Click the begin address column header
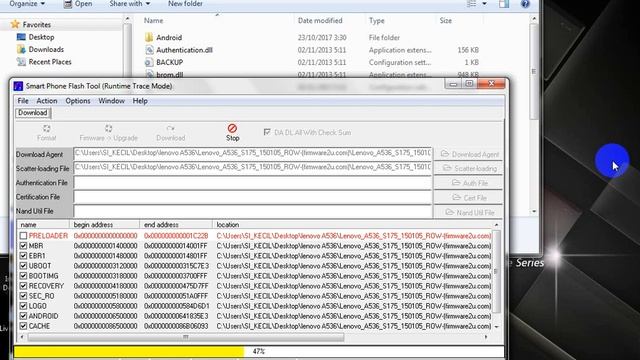Screen dimensions: 640x360 pos(105,224)
